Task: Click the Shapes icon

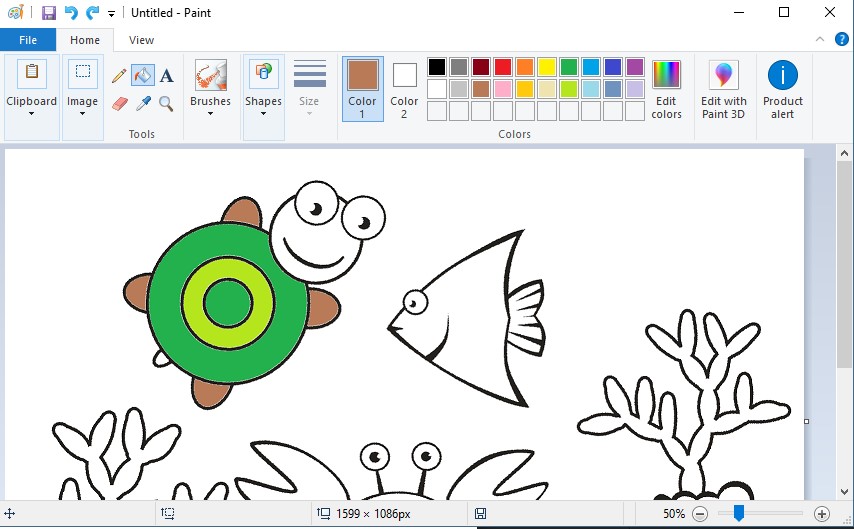Action: [264, 74]
